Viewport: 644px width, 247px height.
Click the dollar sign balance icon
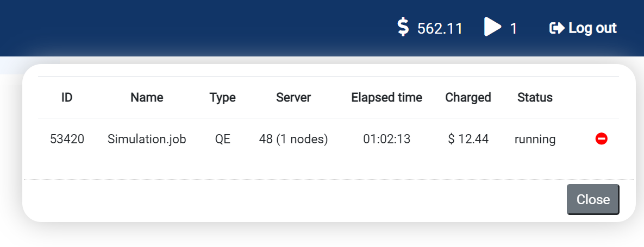(x=403, y=27)
